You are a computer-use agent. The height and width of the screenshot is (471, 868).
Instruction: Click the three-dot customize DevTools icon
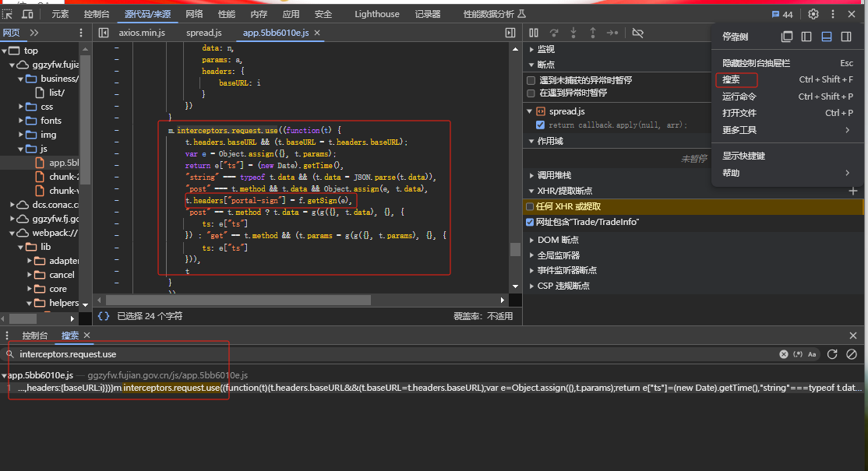click(x=833, y=14)
